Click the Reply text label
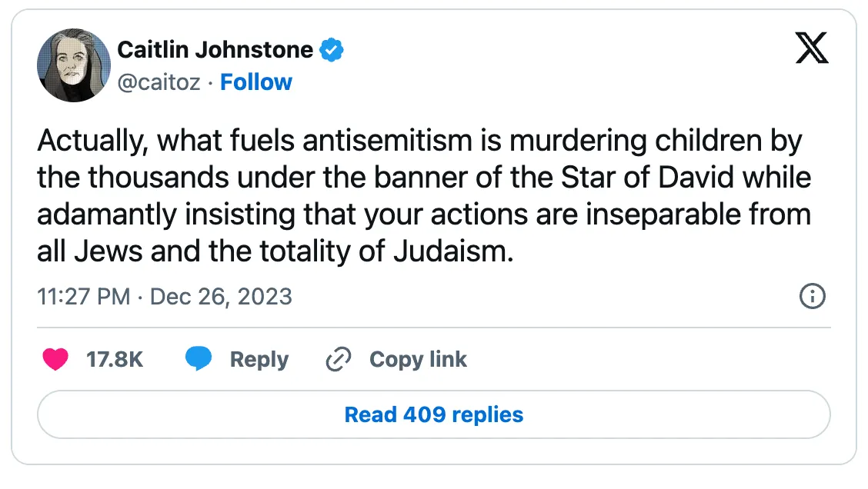The height and width of the screenshot is (489, 868). pos(259,360)
